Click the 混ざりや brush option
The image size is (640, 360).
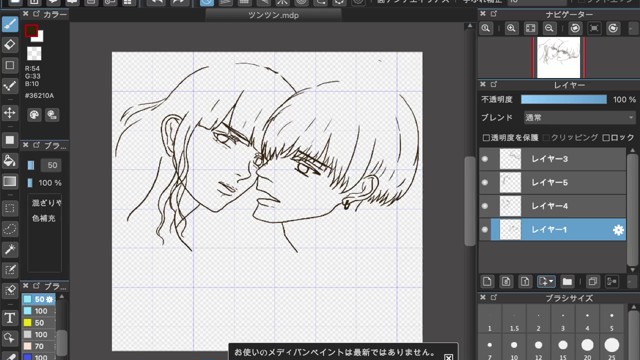coord(46,203)
